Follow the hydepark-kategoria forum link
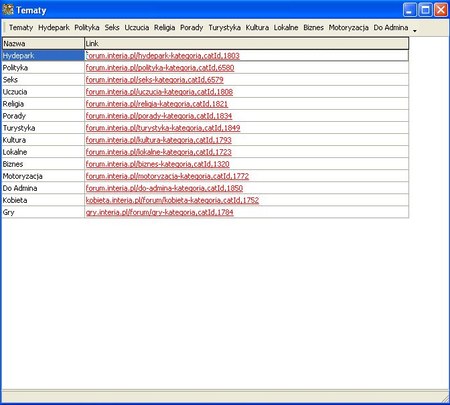Screen dimensions: 450x405 tap(163, 56)
